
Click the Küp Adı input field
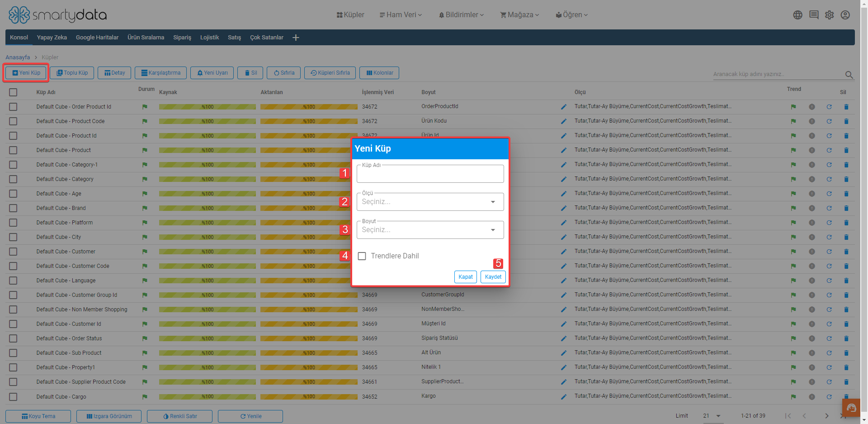tap(430, 174)
